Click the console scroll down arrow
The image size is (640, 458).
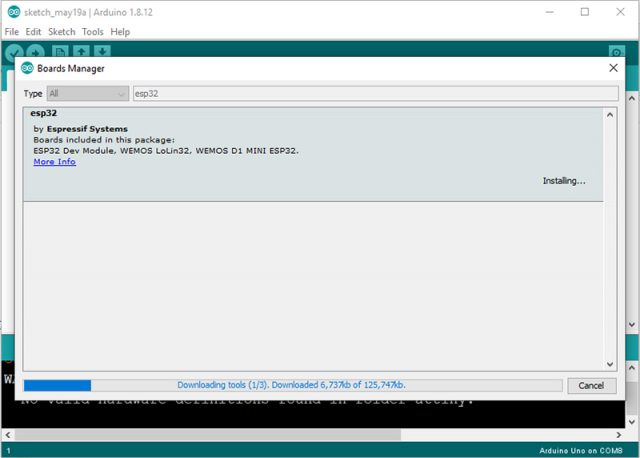pyautogui.click(x=631, y=422)
